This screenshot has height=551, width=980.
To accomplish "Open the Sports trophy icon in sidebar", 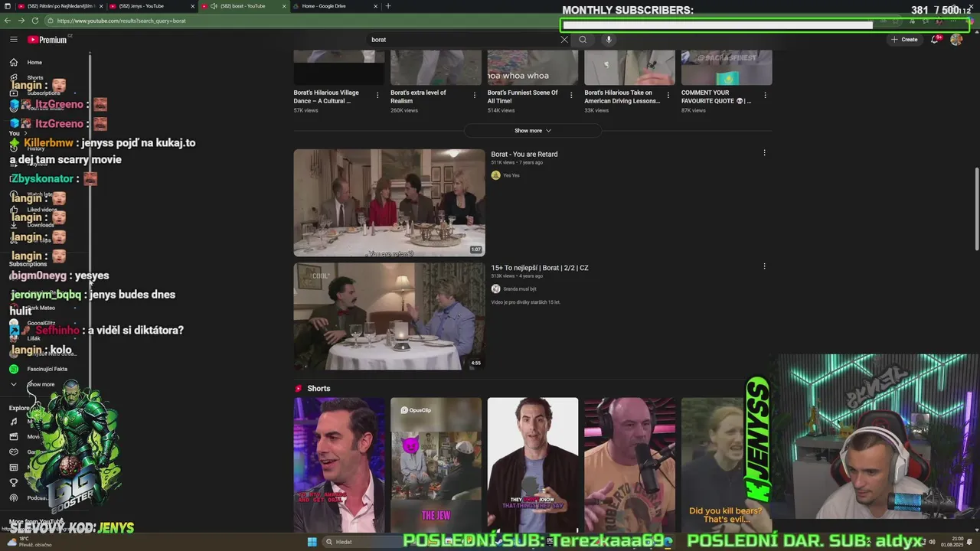I will pos(13,483).
